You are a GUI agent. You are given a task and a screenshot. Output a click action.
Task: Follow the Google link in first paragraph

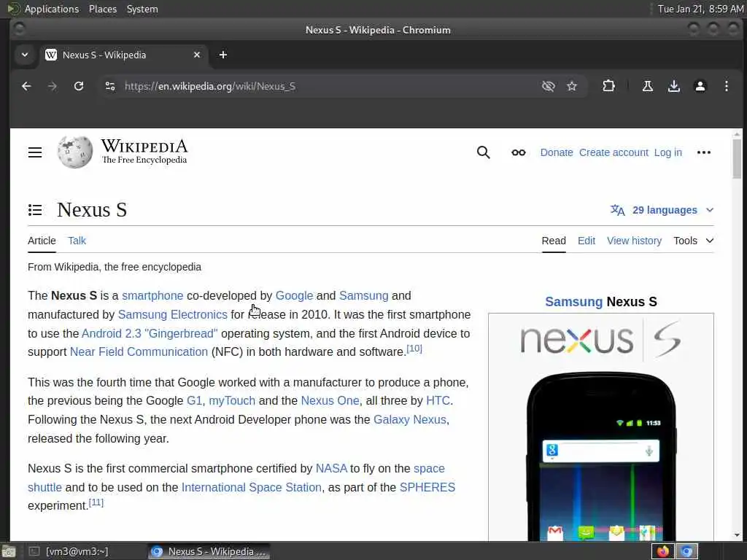click(x=294, y=296)
